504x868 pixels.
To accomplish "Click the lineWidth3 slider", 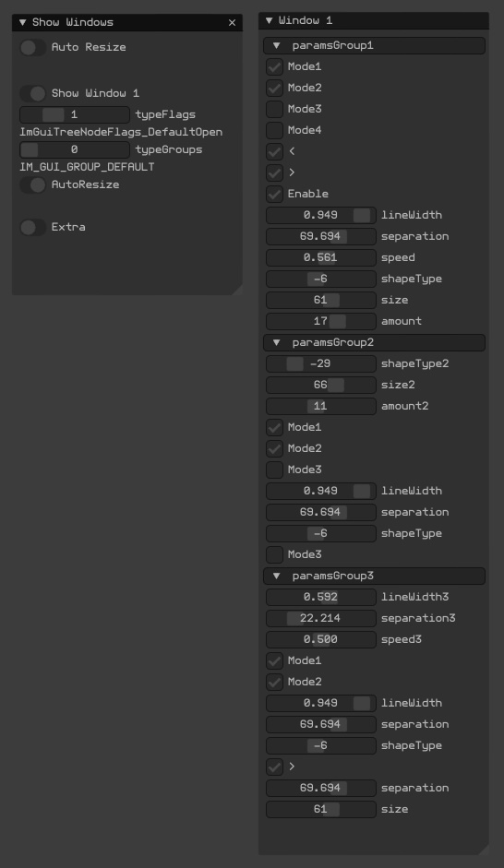I will (x=321, y=598).
